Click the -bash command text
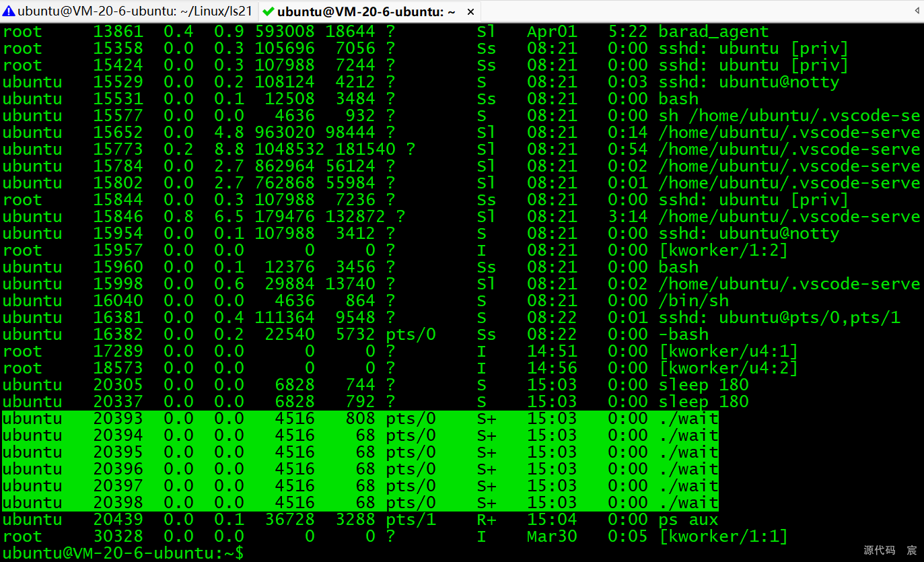The image size is (924, 562). [x=684, y=335]
